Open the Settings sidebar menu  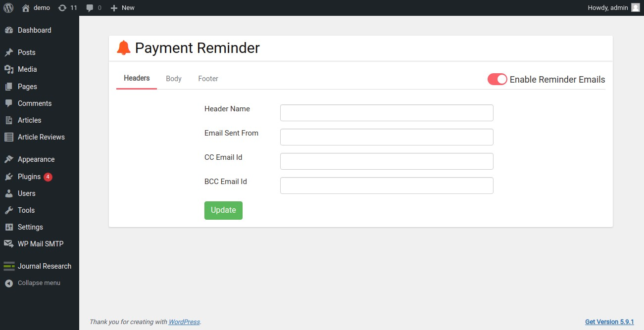[x=30, y=227]
